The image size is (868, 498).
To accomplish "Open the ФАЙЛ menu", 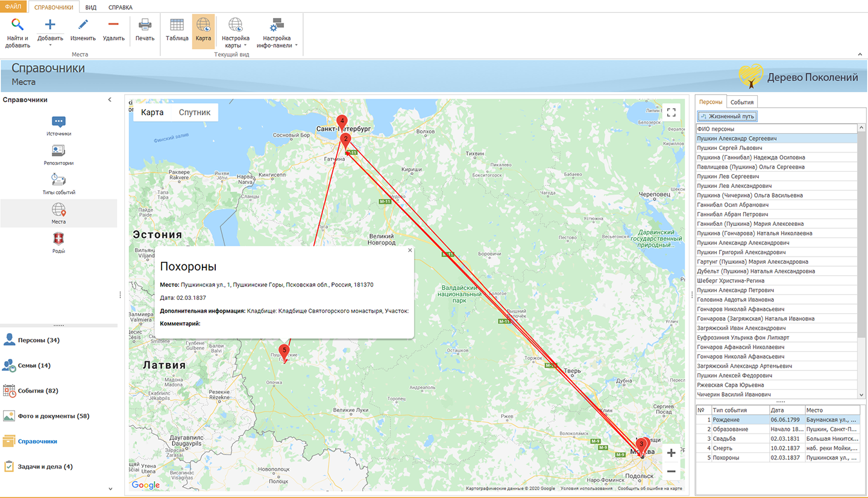I will (x=13, y=7).
